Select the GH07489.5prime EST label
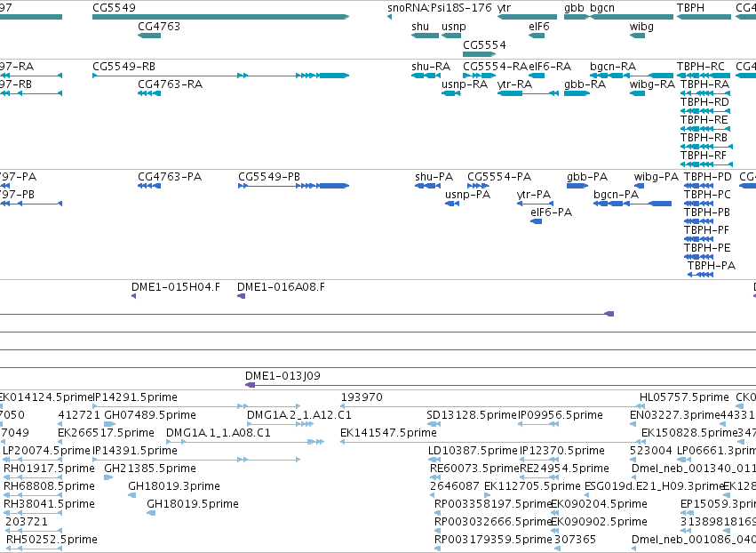 [150, 415]
